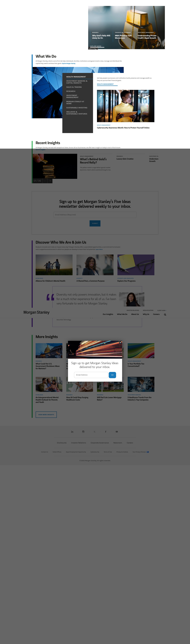
Task: Click previous arrow in Recent Insights carousel
Action: click(x=45, y=181)
